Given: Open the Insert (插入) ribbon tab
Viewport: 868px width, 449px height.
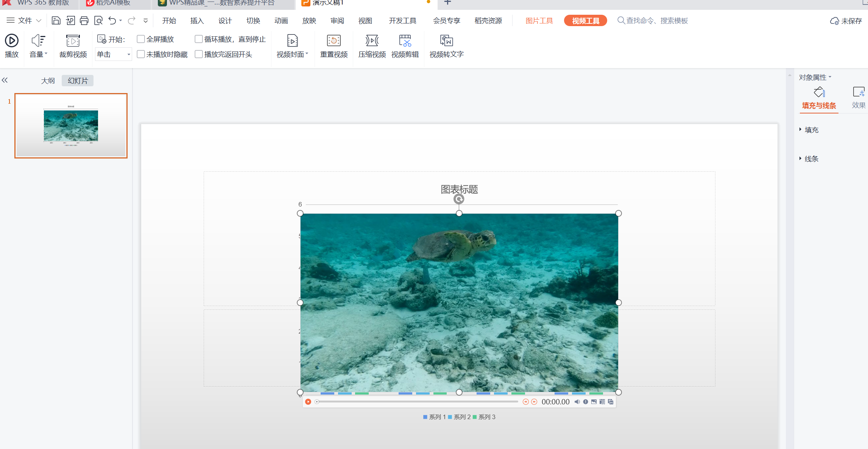Looking at the screenshot, I should 197,21.
